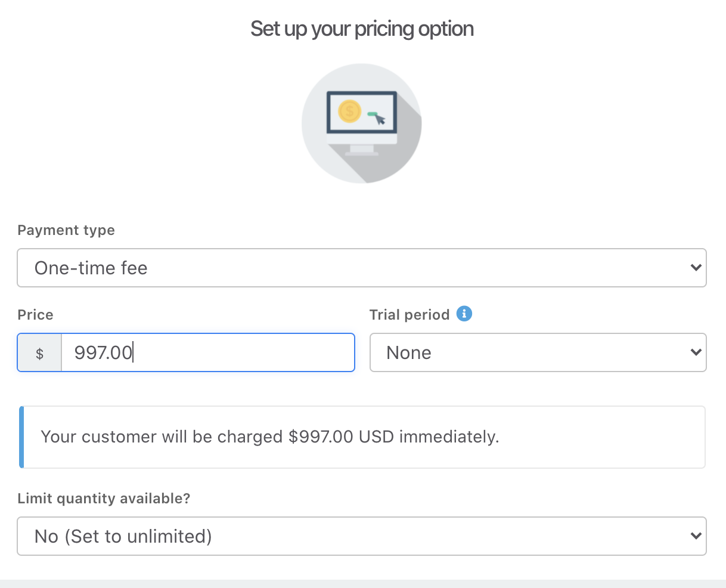Click the chevron on One-time fee select
This screenshot has height=588, width=726.
(695, 268)
